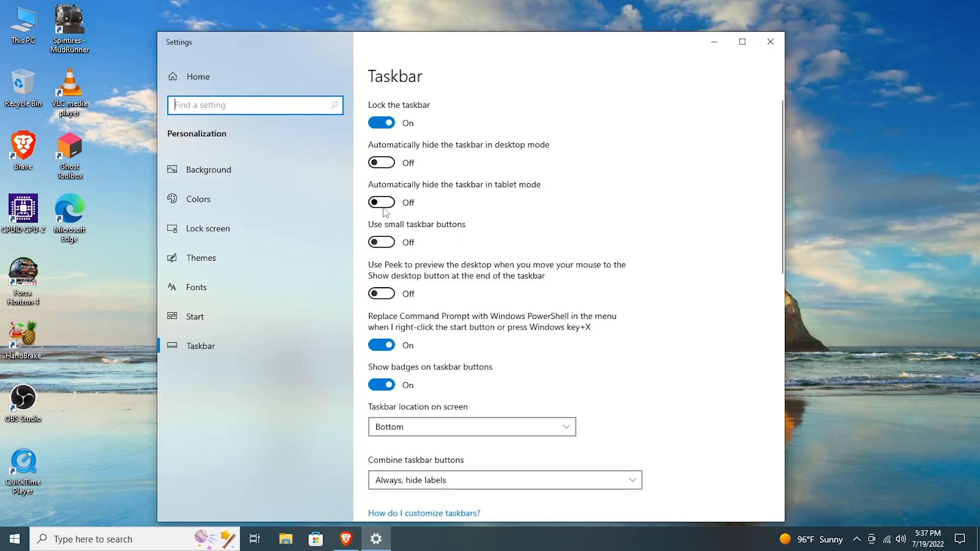
Task: Turn off Lock the taskbar toggle
Action: [381, 123]
